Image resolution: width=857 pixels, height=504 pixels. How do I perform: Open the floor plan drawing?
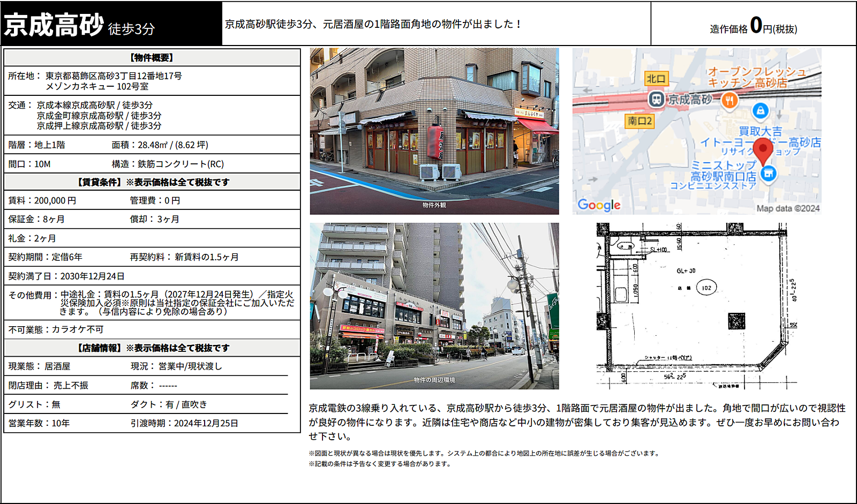coord(697,306)
